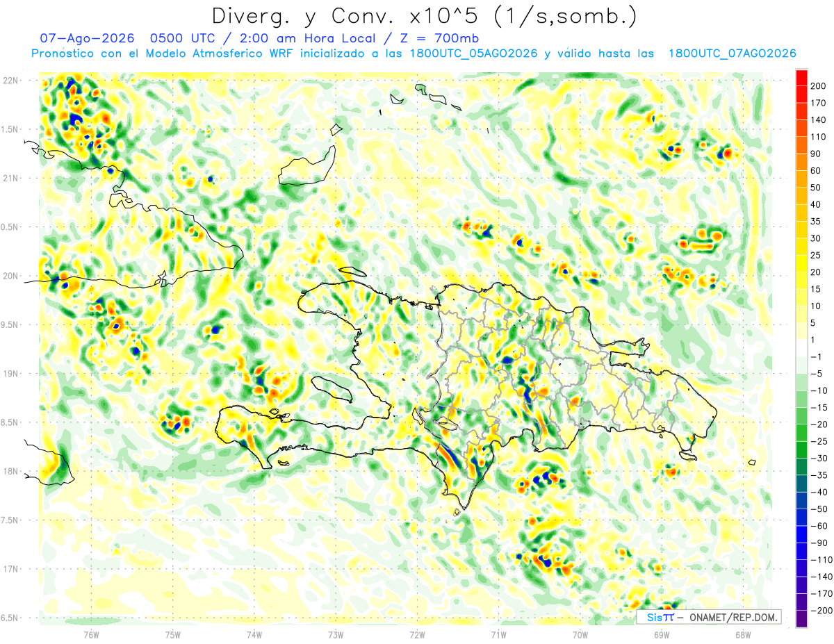Click the title 'Diverg. y Conv. x10^5 (1/s,somb.)'
Screen dimensions: 834x644
424,16
